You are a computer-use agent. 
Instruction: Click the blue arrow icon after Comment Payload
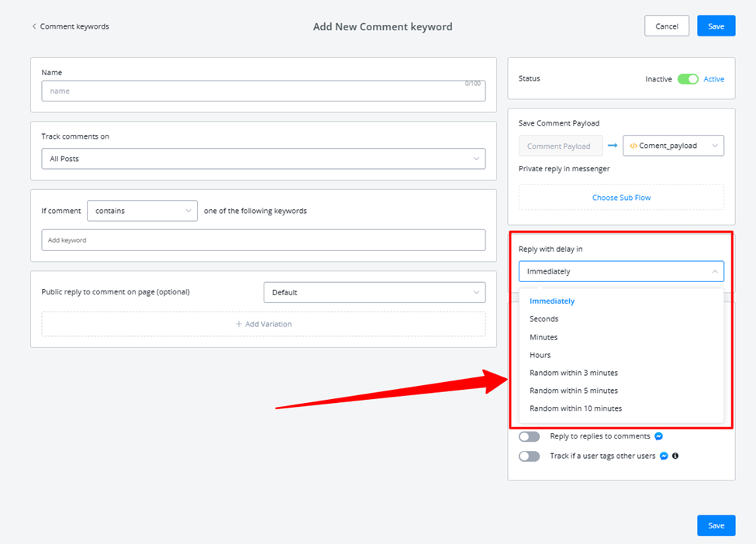click(x=613, y=146)
